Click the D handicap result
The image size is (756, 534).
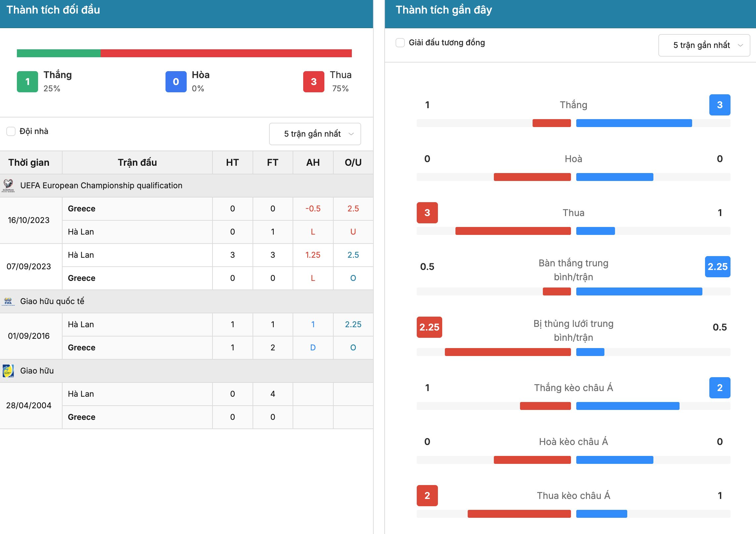313,348
